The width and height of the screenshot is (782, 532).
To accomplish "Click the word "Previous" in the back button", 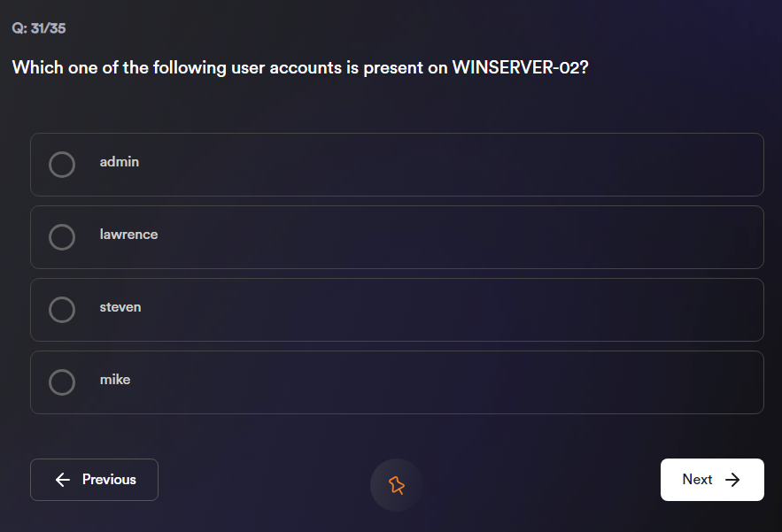I will click(x=109, y=480).
